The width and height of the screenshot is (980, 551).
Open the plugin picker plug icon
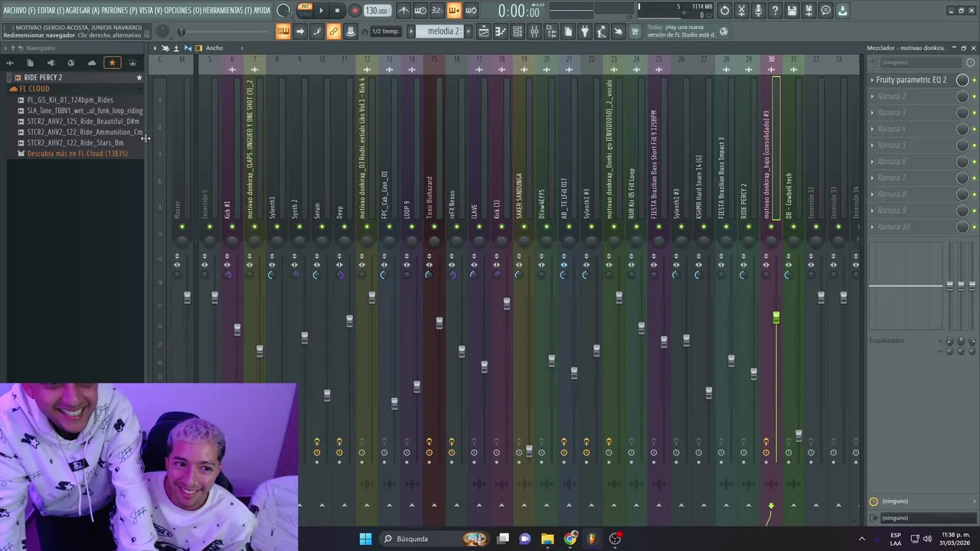coord(585,31)
